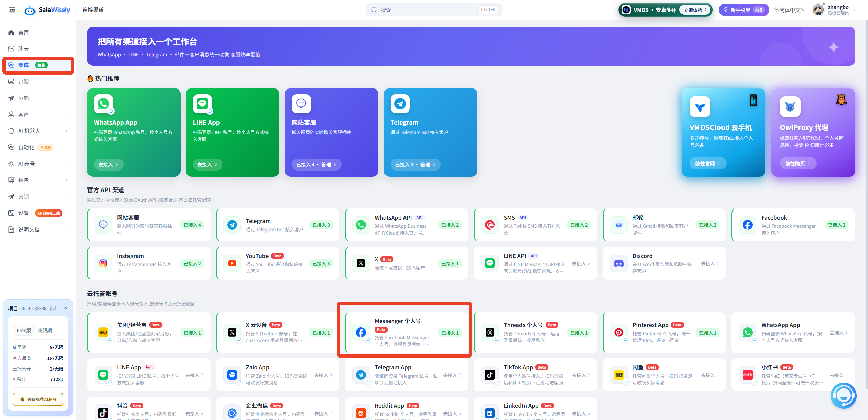Open the 新手引导 4/5 progress pill
Viewport: 868px width, 420px height.
click(744, 10)
